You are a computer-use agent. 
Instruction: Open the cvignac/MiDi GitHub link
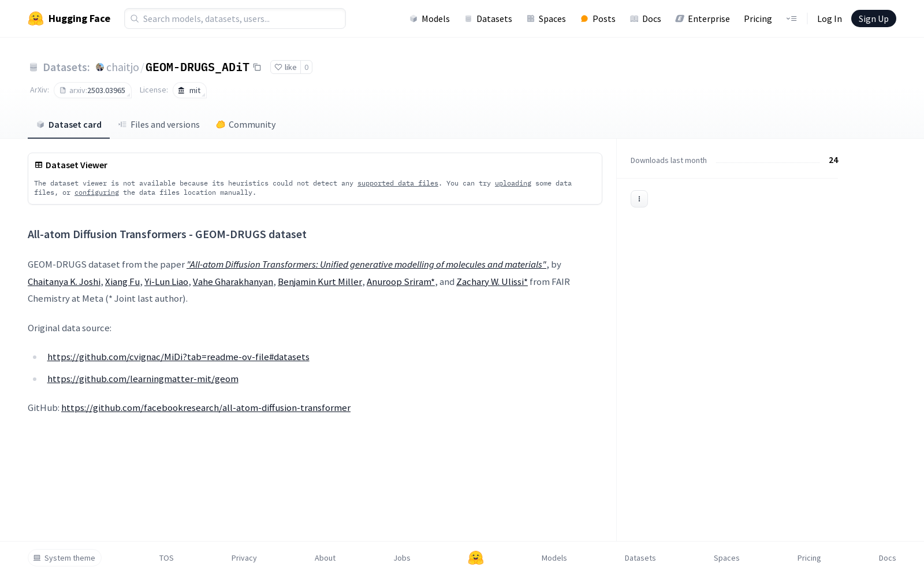click(178, 357)
